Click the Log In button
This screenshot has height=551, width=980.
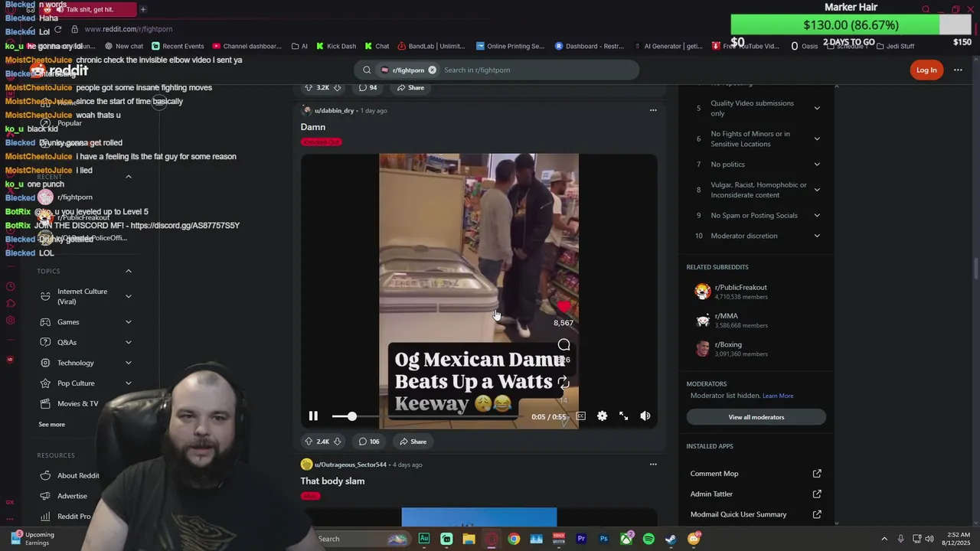click(926, 70)
